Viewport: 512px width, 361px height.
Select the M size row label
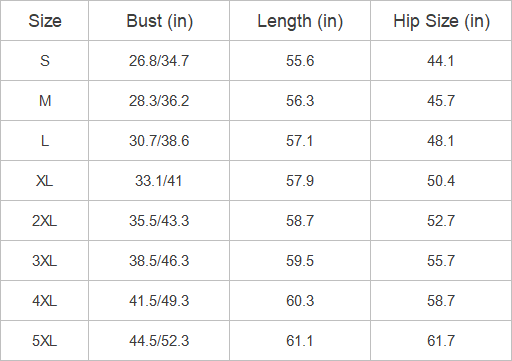coord(45,101)
